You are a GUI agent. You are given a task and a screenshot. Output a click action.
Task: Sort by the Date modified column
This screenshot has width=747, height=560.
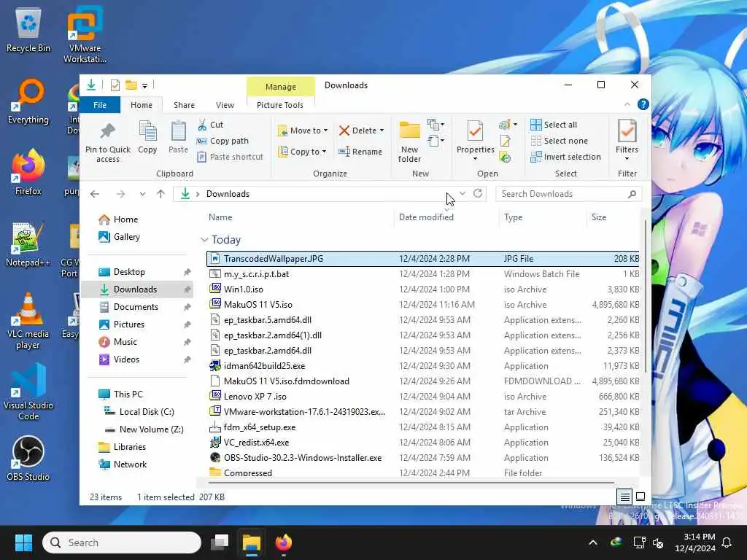(426, 217)
